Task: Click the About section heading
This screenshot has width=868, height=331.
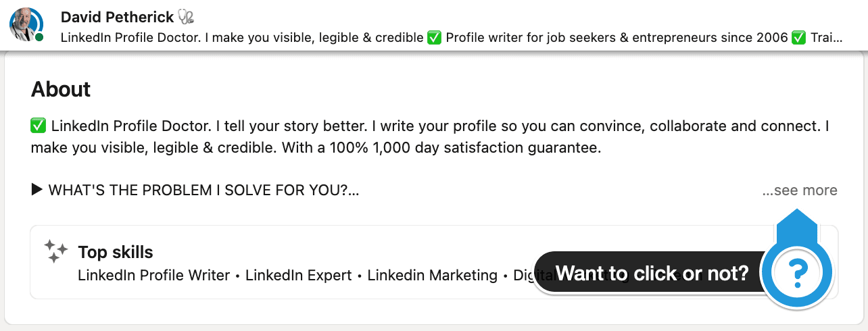Action: (x=61, y=89)
